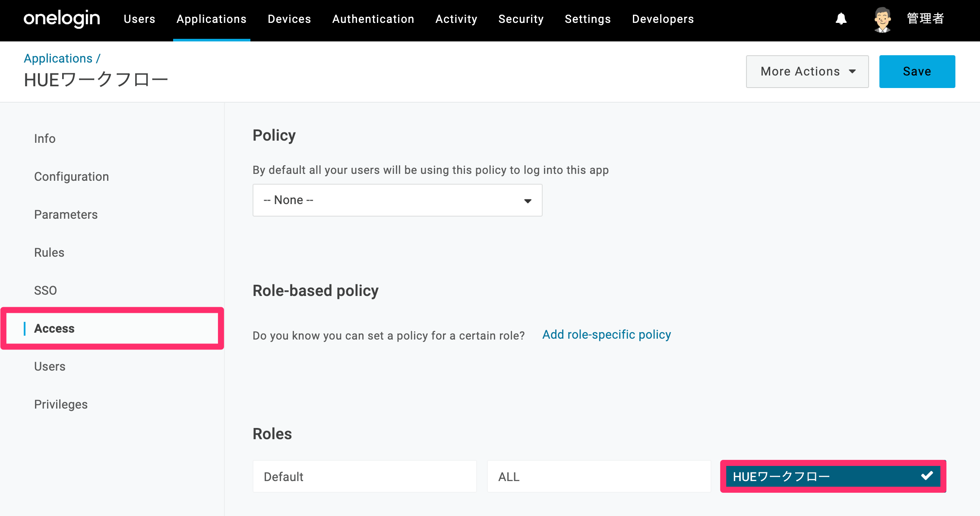The width and height of the screenshot is (980, 516).
Task: Click the HUEワークフロー page title
Action: click(96, 80)
